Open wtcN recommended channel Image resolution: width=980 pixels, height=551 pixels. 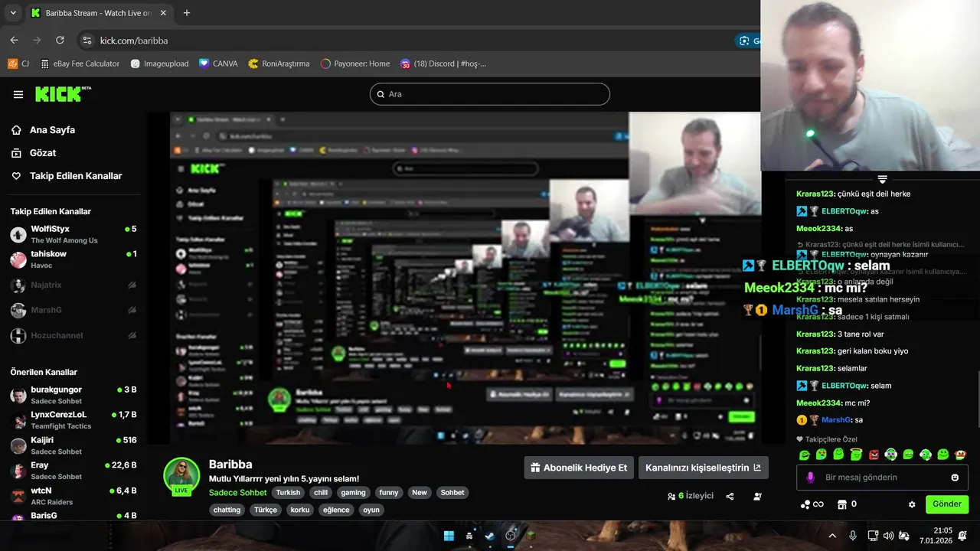[x=73, y=495]
